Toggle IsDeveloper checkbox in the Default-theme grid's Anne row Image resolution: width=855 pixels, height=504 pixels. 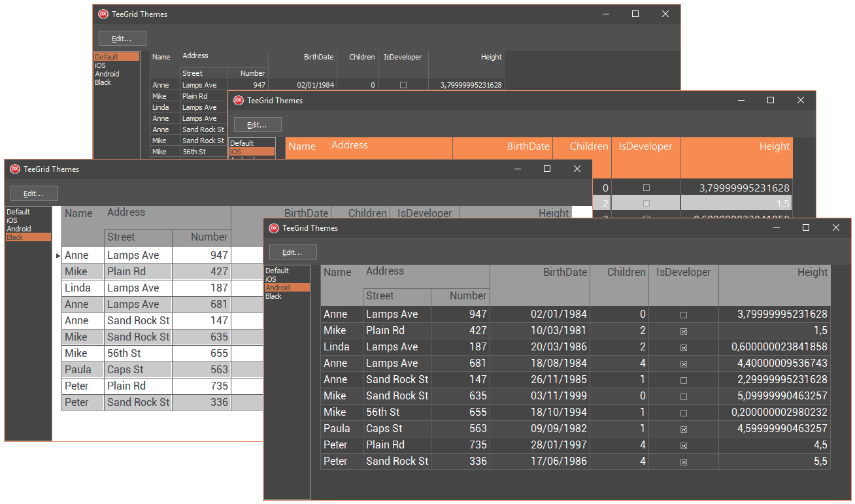coord(403,85)
